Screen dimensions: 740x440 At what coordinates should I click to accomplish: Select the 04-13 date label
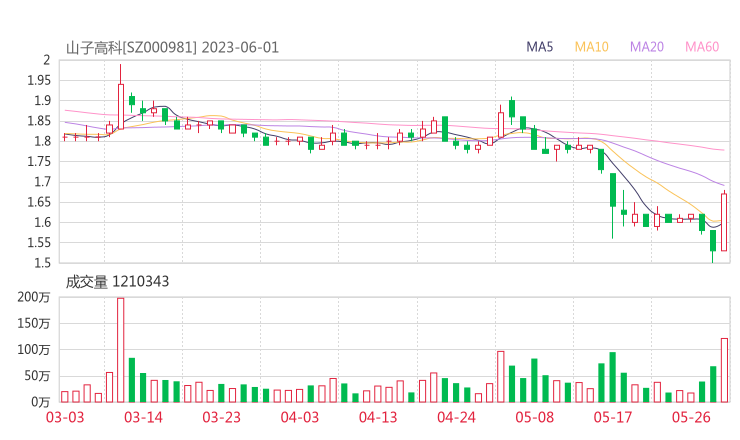378,417
